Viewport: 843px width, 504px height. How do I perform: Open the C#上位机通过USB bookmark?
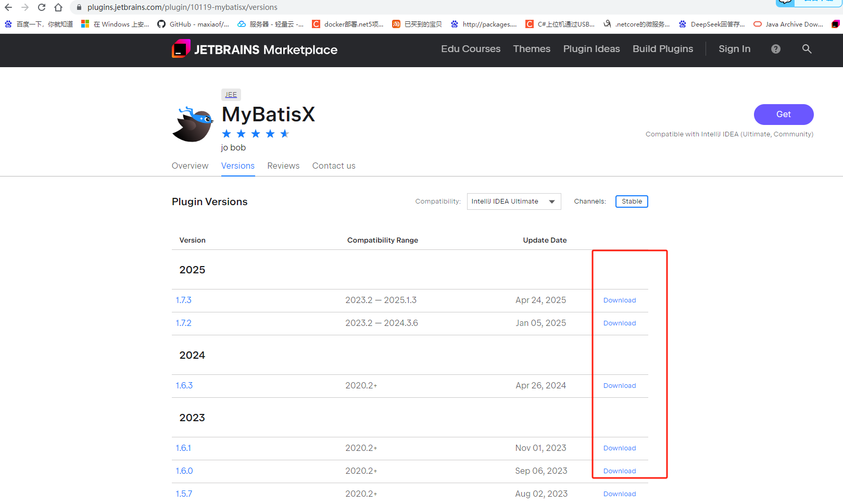pos(560,24)
